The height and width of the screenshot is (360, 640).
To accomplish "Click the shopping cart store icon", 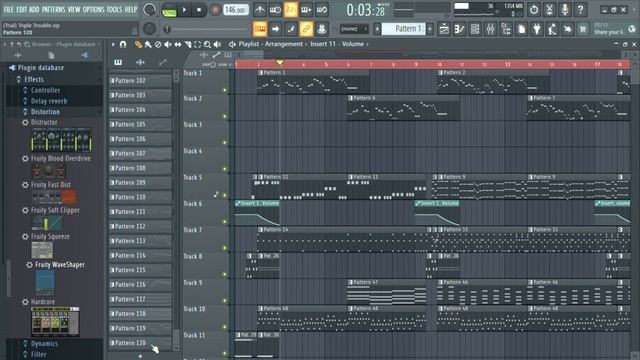I will (583, 29).
